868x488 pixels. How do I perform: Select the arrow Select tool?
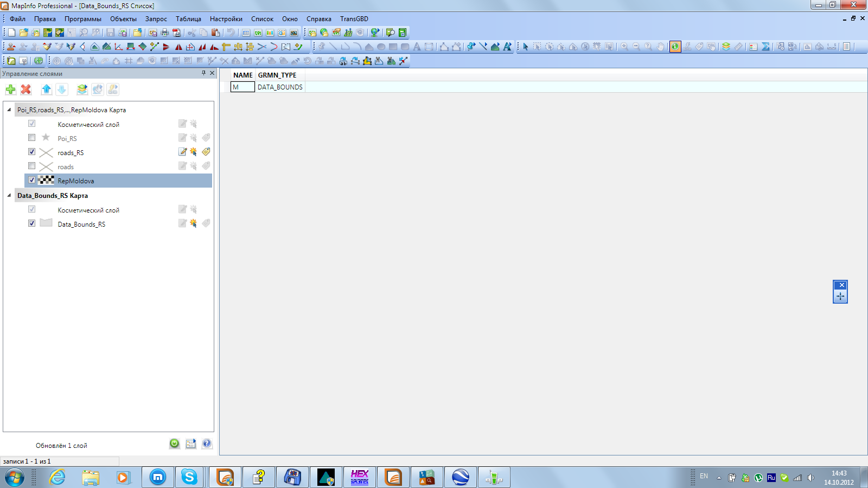525,47
